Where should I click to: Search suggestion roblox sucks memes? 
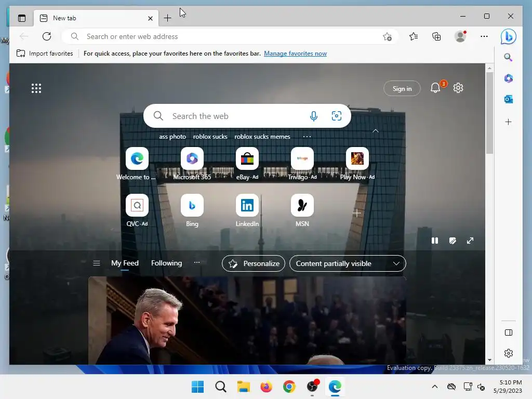[262, 137]
